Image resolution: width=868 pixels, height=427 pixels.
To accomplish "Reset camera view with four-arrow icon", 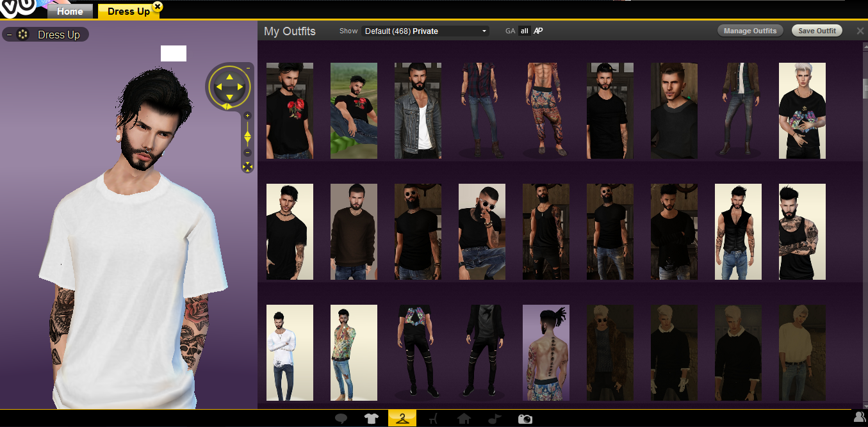I will pos(247,167).
